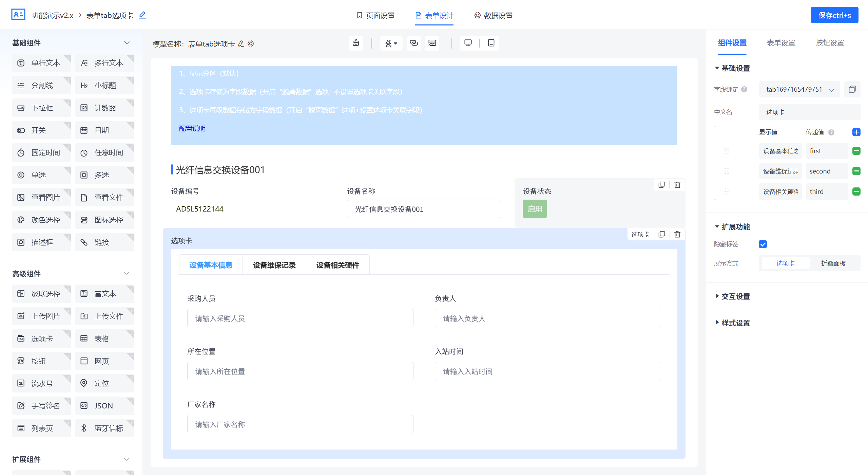
Task: Enable 设备状态 by clicking 启用 toggle
Action: click(x=535, y=209)
